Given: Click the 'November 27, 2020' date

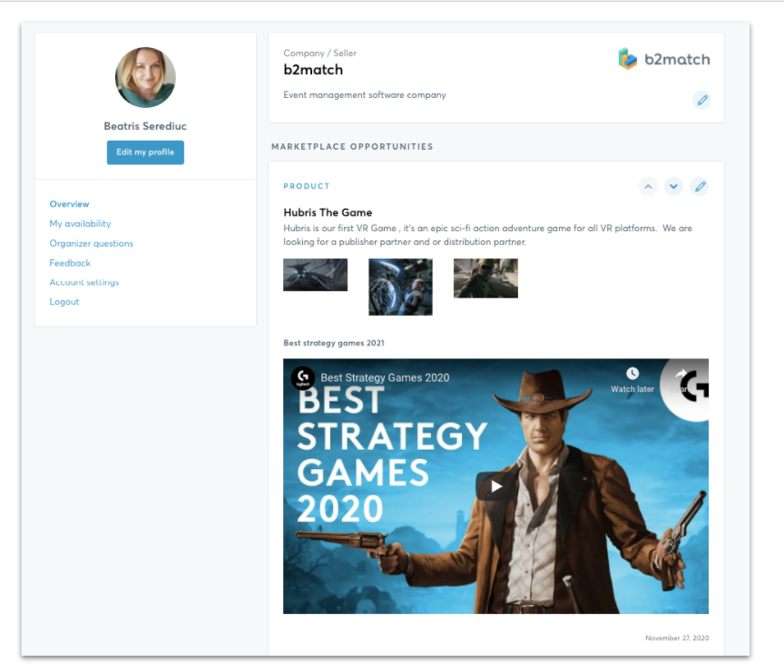Looking at the screenshot, I should (x=677, y=638).
